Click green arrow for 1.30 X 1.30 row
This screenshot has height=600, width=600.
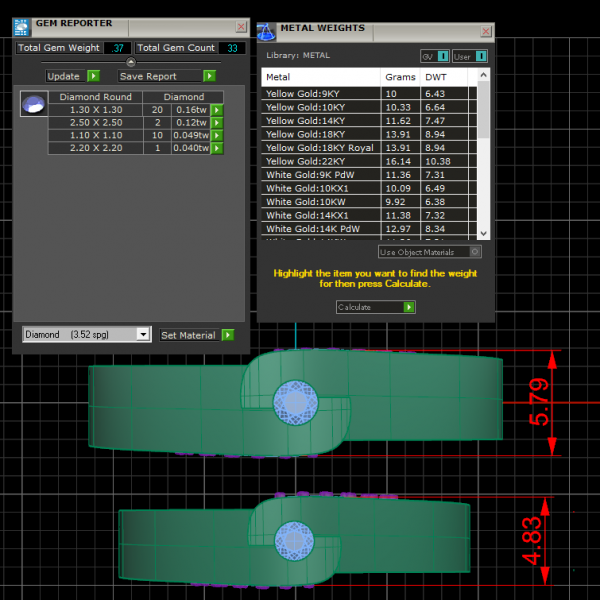coord(216,110)
